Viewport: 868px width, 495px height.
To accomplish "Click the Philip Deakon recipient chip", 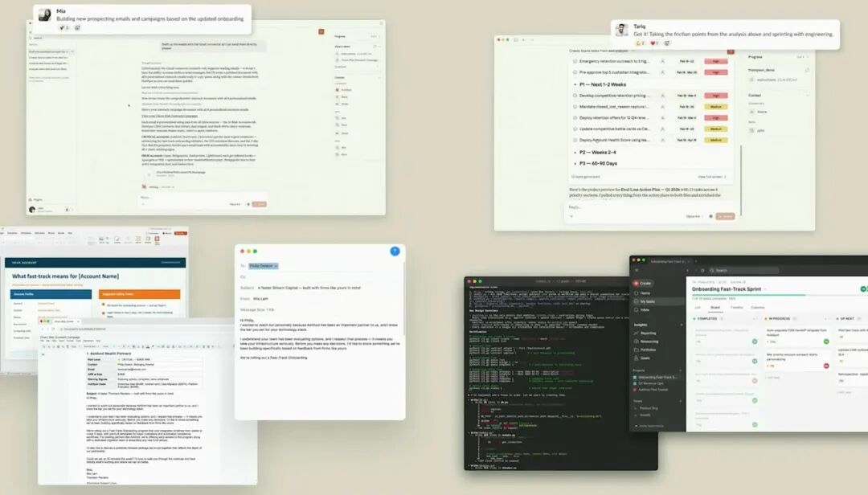I will 263,265.
